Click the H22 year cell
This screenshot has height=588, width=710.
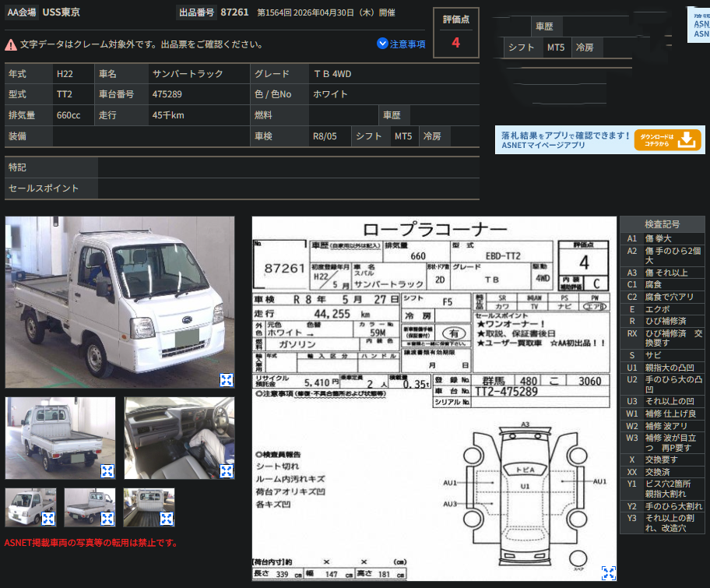click(x=73, y=74)
